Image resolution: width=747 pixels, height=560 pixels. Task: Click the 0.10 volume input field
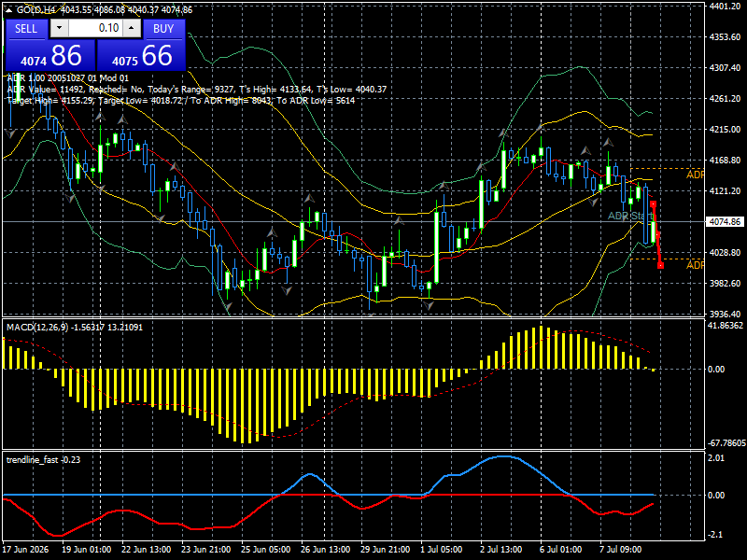point(95,28)
